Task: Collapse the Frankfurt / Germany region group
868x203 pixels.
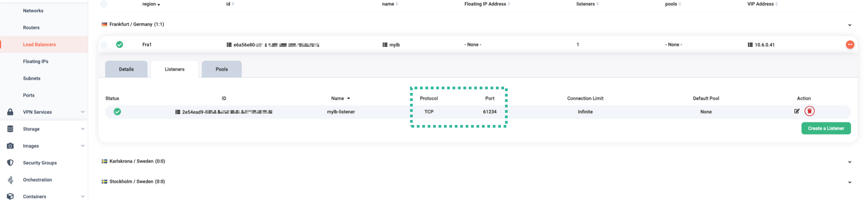Action: tap(850, 25)
